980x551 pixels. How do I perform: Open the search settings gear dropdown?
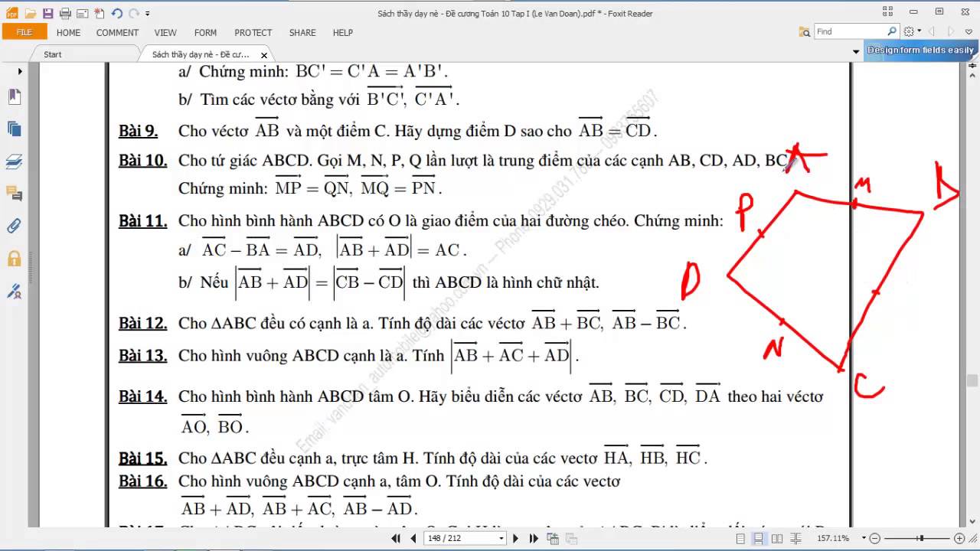tap(912, 31)
